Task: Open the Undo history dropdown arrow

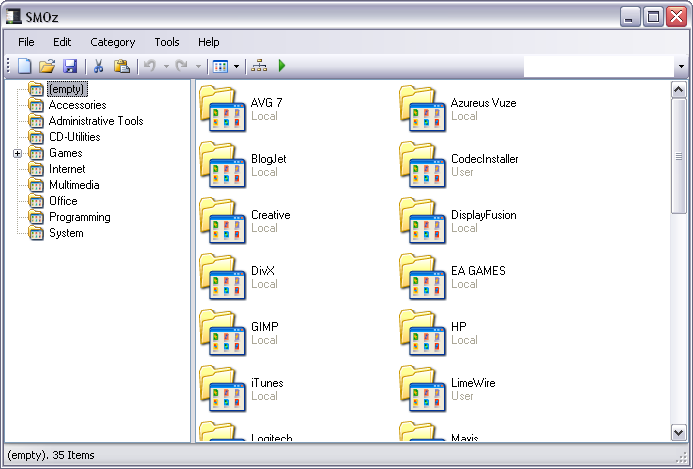Action: tap(166, 67)
